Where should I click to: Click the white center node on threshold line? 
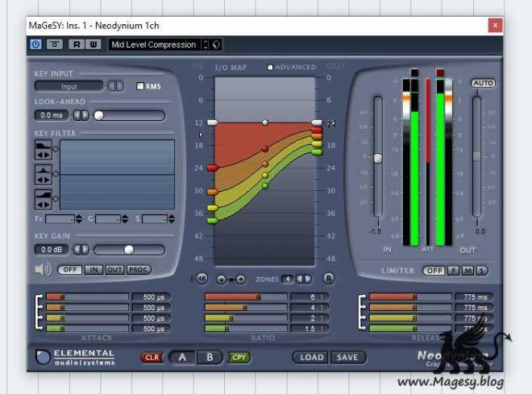pyautogui.click(x=265, y=122)
